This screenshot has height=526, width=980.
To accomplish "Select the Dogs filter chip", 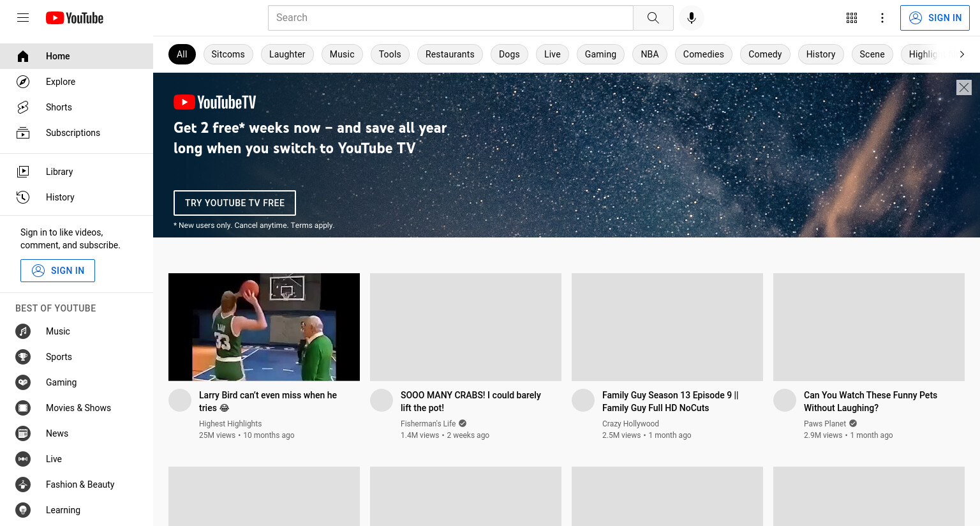I will pos(509,54).
